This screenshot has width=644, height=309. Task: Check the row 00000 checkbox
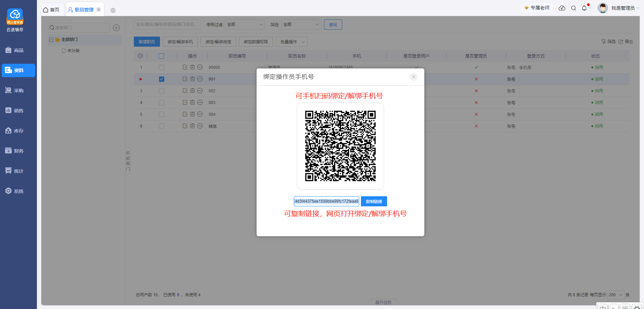pyautogui.click(x=162, y=67)
